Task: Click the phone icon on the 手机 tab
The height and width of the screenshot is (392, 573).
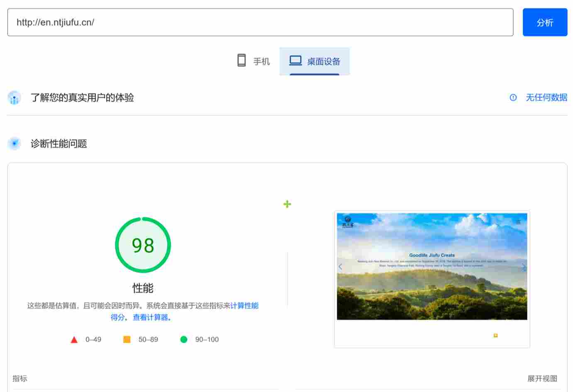Action: (242, 61)
